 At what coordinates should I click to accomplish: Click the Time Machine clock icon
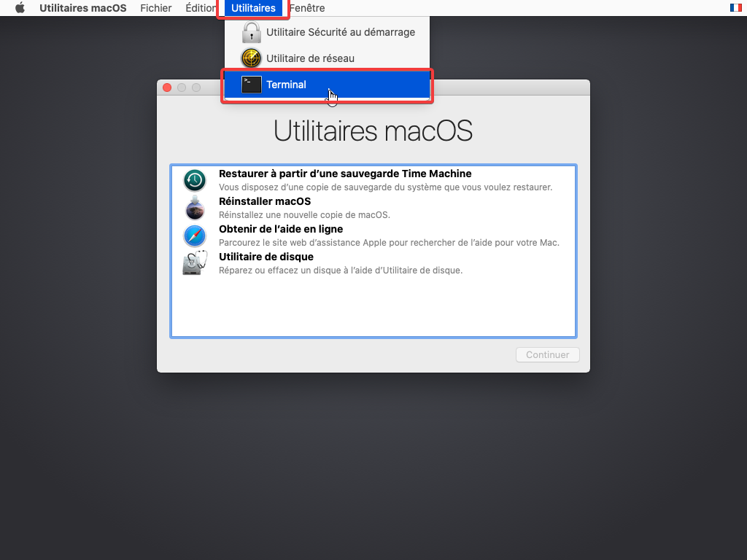tap(194, 181)
